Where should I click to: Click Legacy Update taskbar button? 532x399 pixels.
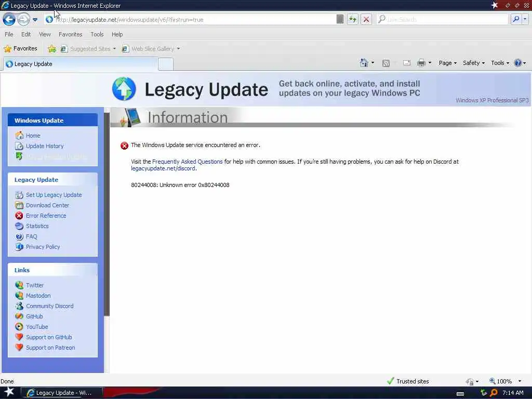[x=62, y=393]
